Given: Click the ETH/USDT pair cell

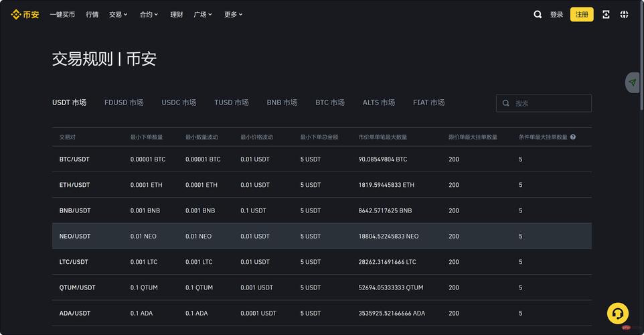Looking at the screenshot, I should [x=74, y=185].
